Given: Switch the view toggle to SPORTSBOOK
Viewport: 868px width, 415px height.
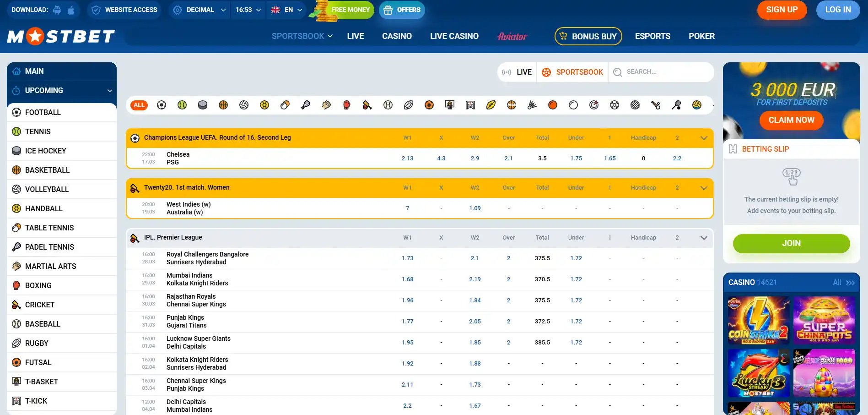Looking at the screenshot, I should coord(572,72).
